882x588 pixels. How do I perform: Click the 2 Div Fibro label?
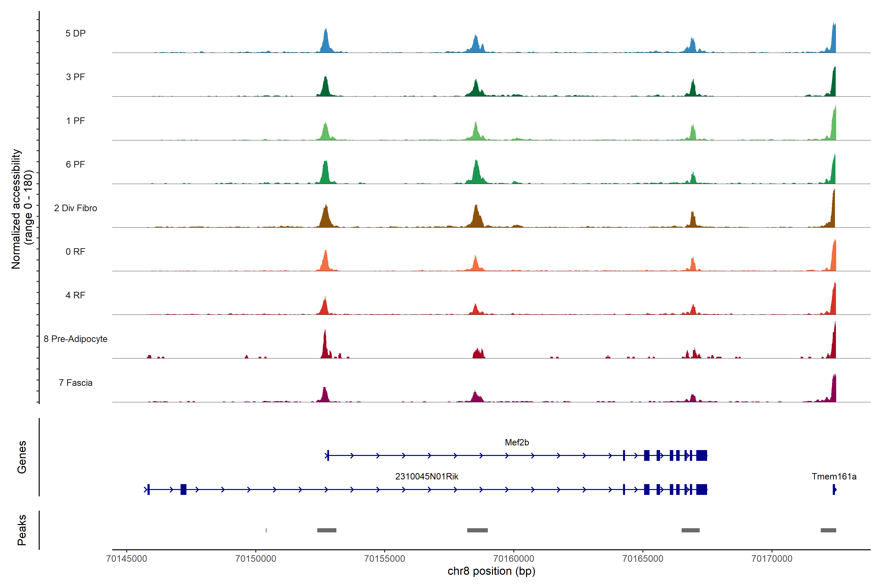(x=75, y=208)
